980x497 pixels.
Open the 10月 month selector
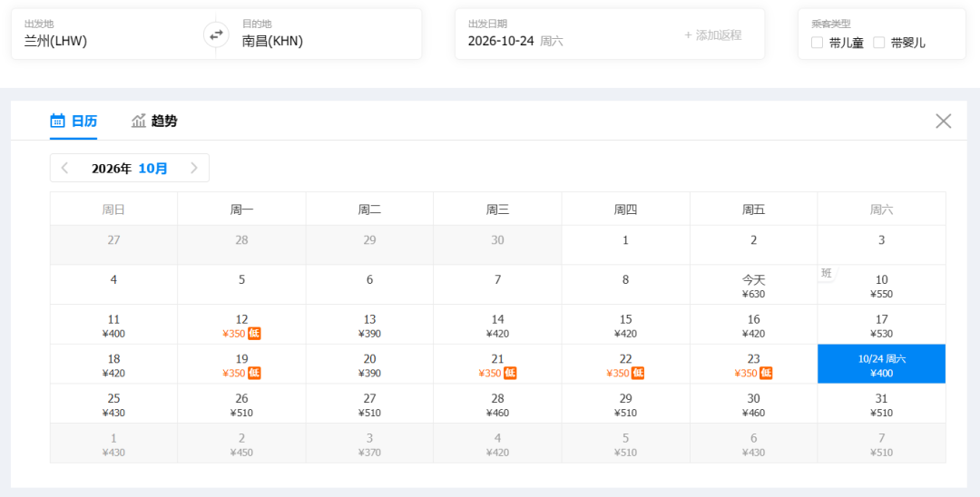point(153,169)
